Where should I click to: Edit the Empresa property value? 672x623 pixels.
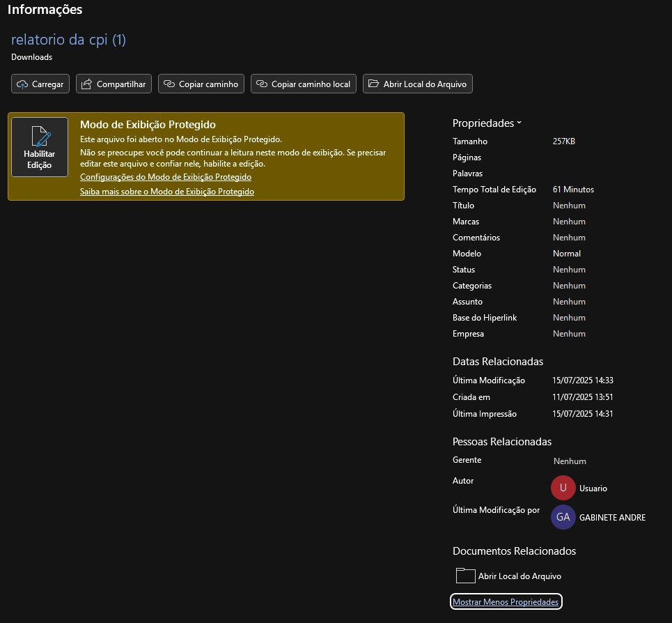click(x=569, y=334)
